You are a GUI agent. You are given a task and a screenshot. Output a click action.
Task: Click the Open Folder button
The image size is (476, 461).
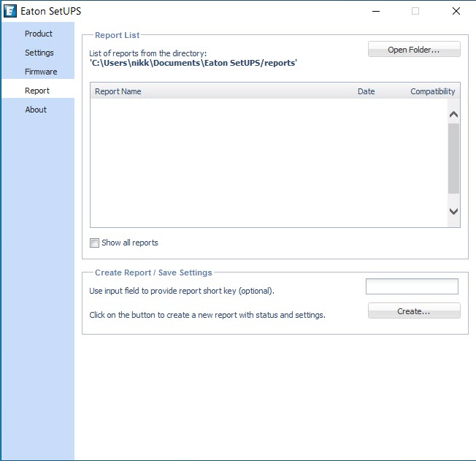point(414,49)
